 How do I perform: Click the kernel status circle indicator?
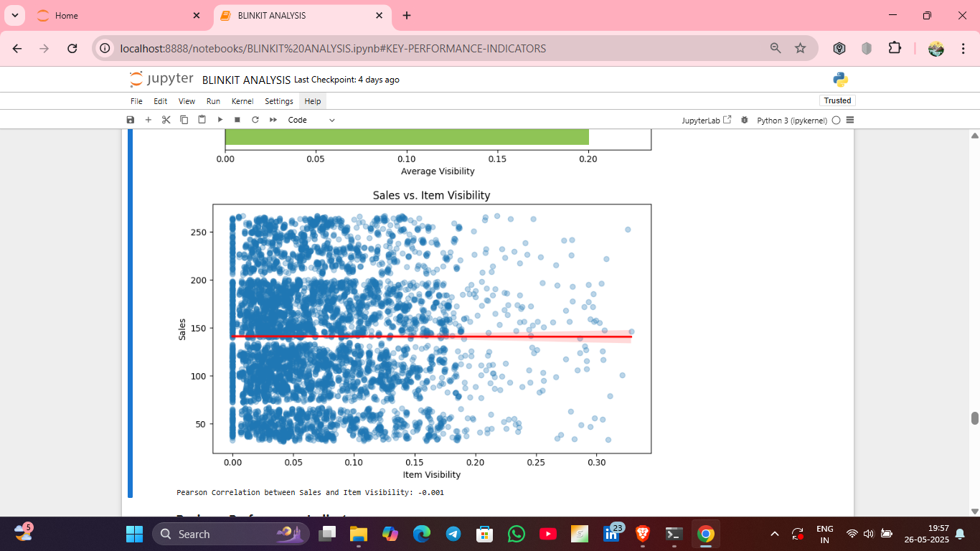tap(837, 121)
